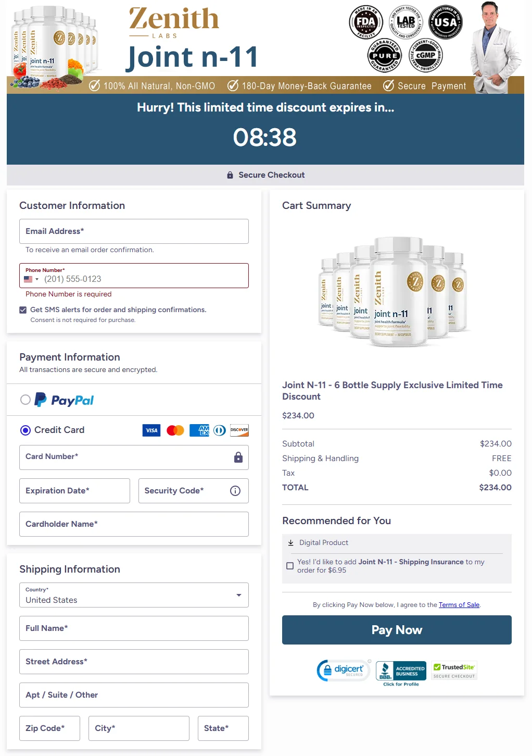Open the Terms of Sale link
The image size is (532, 756).
pos(459,605)
